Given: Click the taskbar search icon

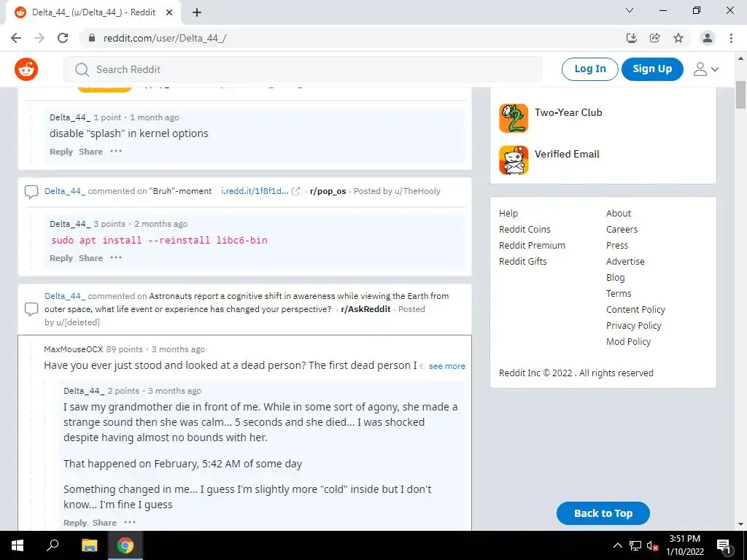Looking at the screenshot, I should pos(53,545).
